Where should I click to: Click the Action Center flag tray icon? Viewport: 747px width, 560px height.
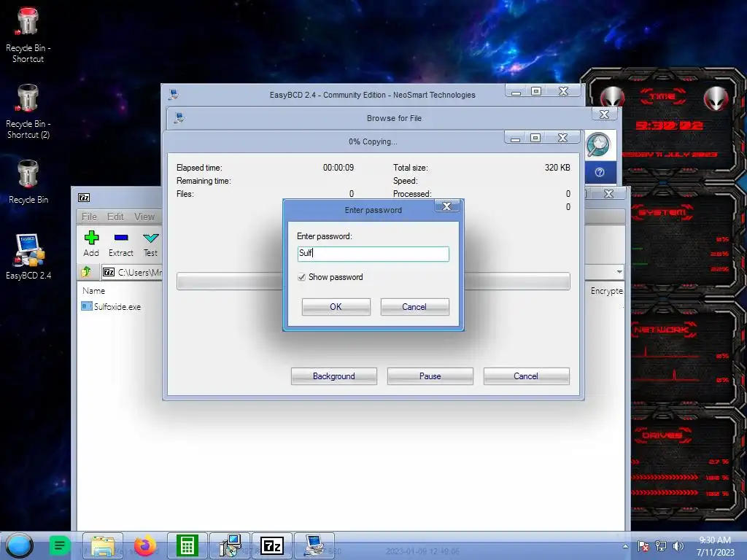click(643, 546)
